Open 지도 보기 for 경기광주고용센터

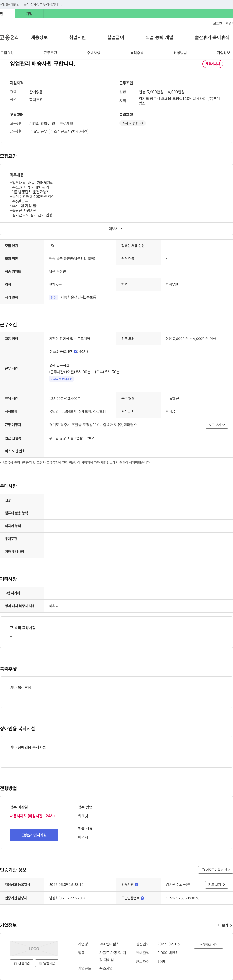click(x=217, y=884)
